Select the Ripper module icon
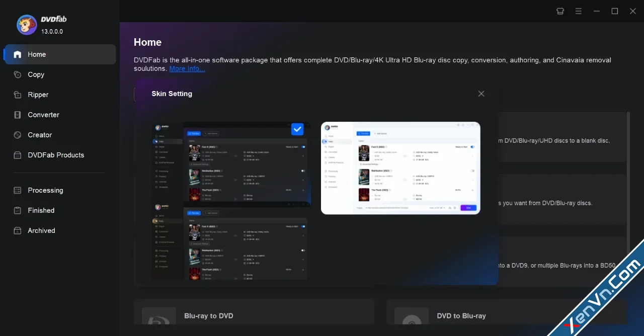The height and width of the screenshot is (336, 644). tap(18, 95)
